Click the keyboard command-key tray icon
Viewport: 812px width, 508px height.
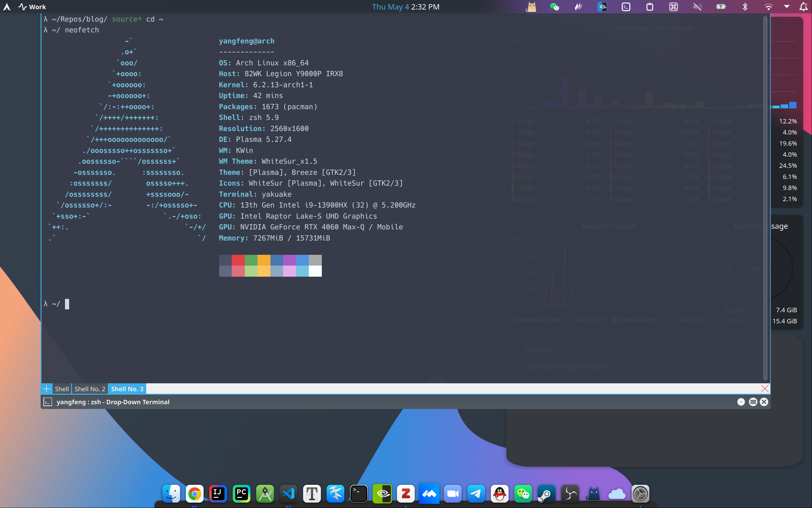[x=674, y=7]
